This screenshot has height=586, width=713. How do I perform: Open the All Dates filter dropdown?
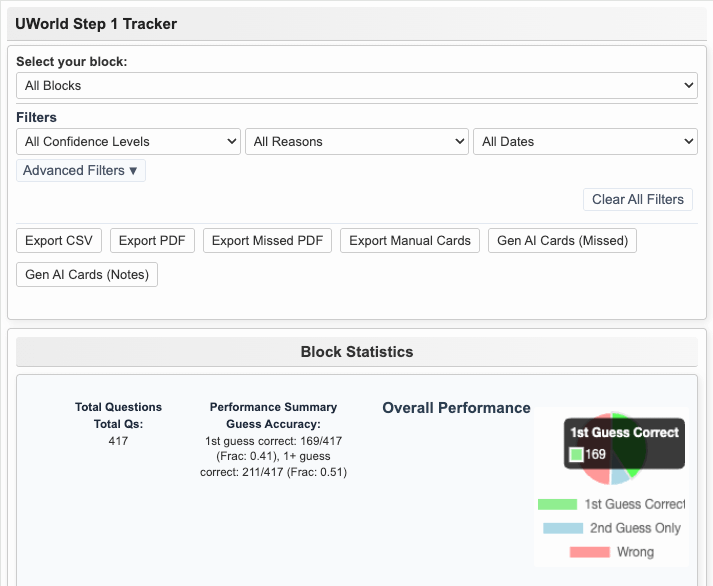pyautogui.click(x=585, y=142)
